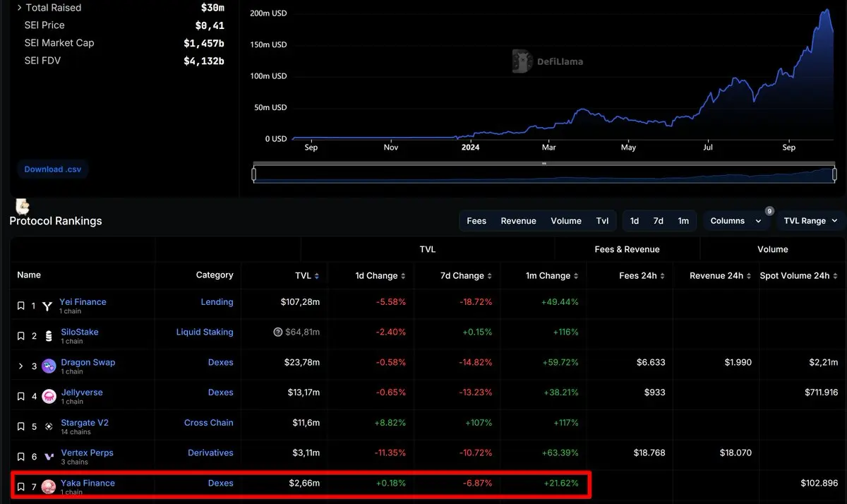Sort by Spot Volume 24h column

tap(836, 276)
